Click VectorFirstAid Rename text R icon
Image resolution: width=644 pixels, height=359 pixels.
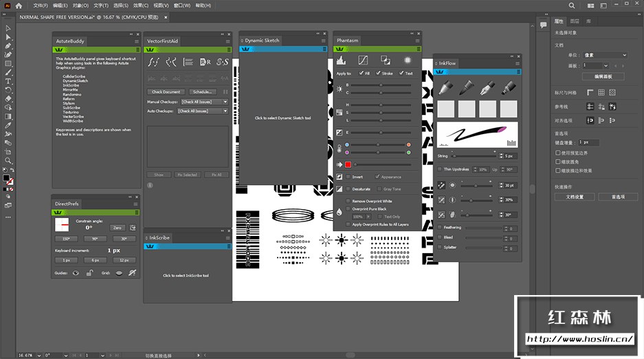click(x=205, y=62)
